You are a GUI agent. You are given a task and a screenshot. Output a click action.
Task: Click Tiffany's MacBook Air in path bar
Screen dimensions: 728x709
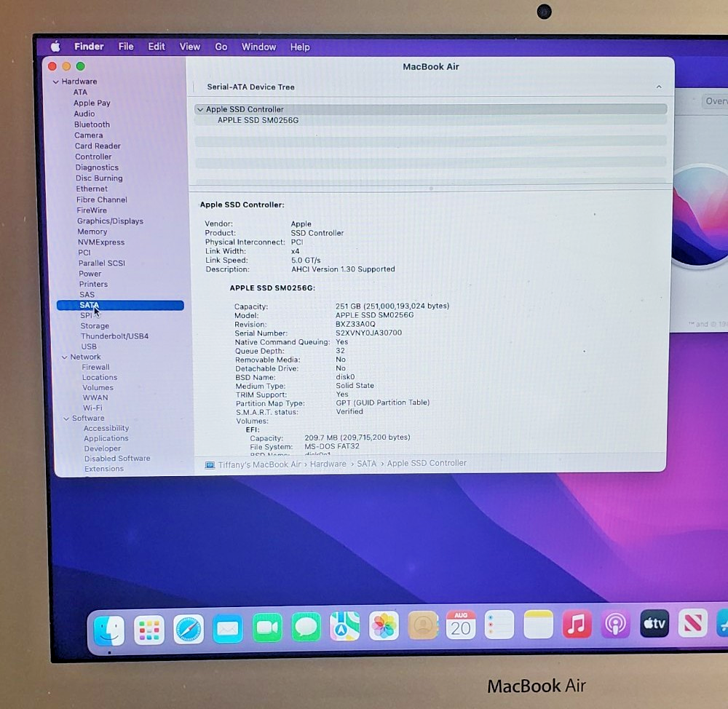pyautogui.click(x=260, y=464)
